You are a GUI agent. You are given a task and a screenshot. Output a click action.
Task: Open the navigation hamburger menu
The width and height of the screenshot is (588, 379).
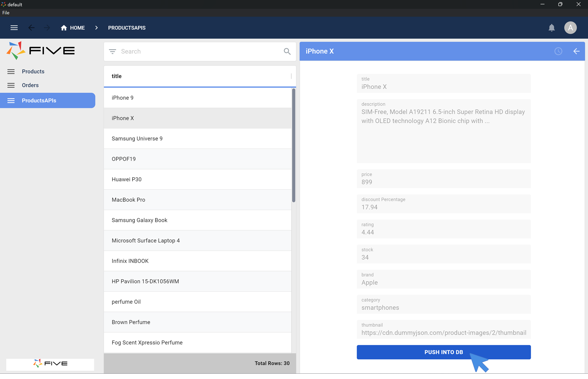point(14,28)
